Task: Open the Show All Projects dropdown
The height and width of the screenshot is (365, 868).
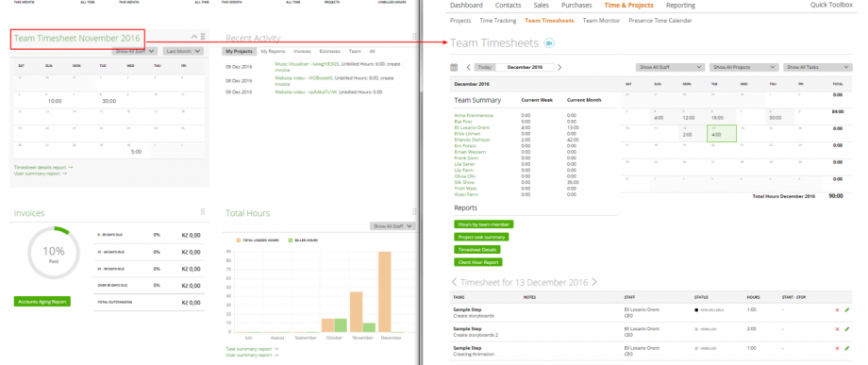Action: 743,68
